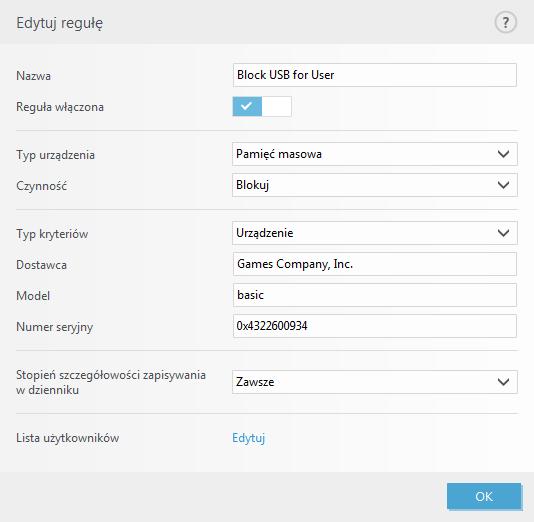534x522 pixels.
Task: Click the Numer seryjny field with 0x4322600934
Action: click(375, 326)
